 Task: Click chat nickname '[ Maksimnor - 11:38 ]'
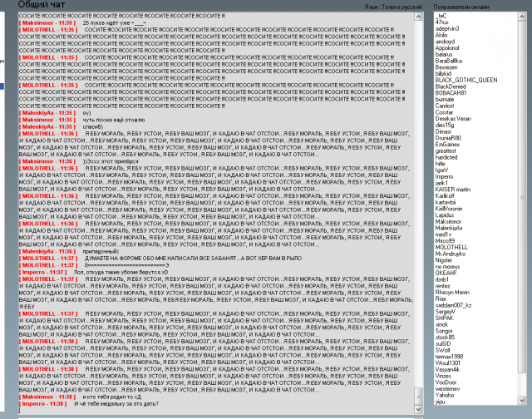coord(47,397)
